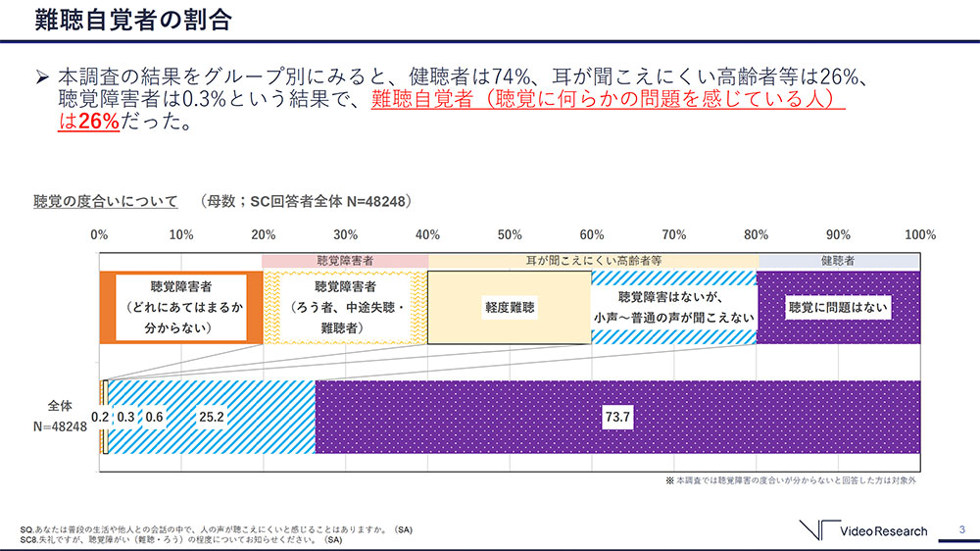Screen dimensions: 980x551
Task: Select the slide title 難聴自覚者の割合
Action: (x=120, y=20)
